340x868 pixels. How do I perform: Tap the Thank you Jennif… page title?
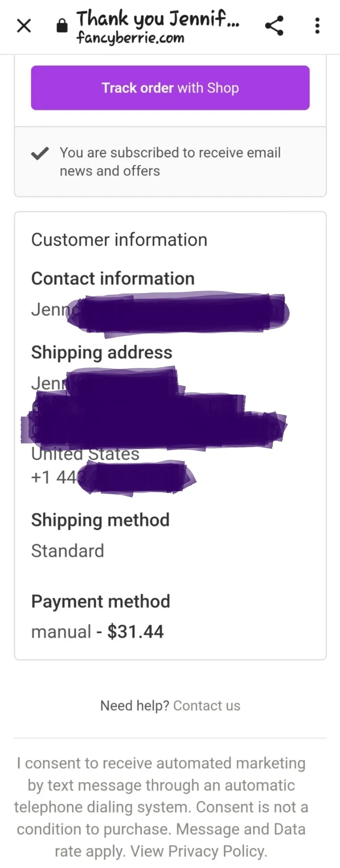tap(158, 19)
